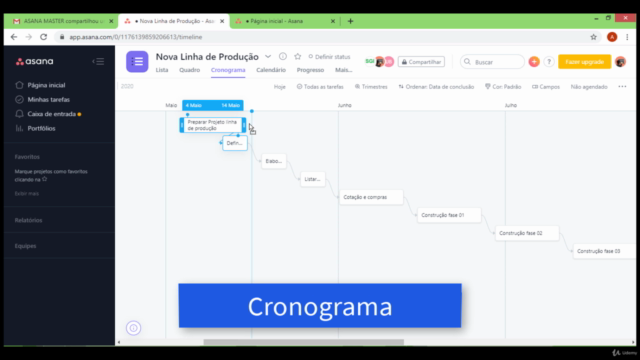Open Cor: Padrão color dropdown
The width and height of the screenshot is (640, 360).
click(x=503, y=87)
